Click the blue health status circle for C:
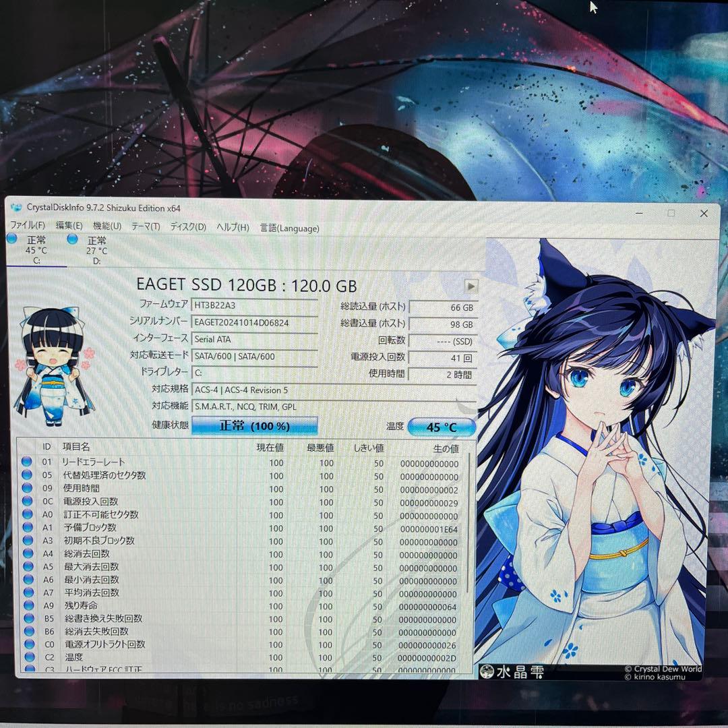This screenshot has height=728, width=728. click(x=11, y=239)
